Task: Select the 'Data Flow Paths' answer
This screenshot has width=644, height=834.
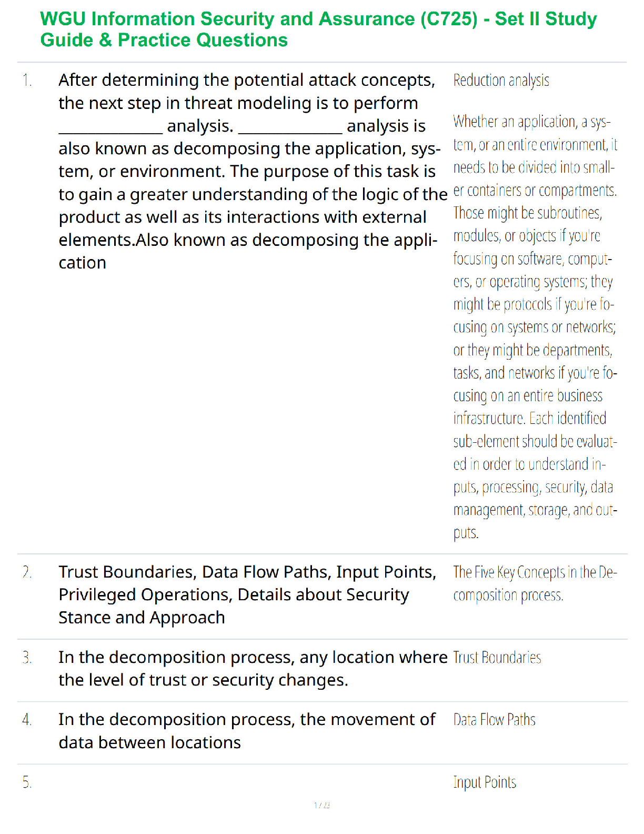Action: coord(494,720)
